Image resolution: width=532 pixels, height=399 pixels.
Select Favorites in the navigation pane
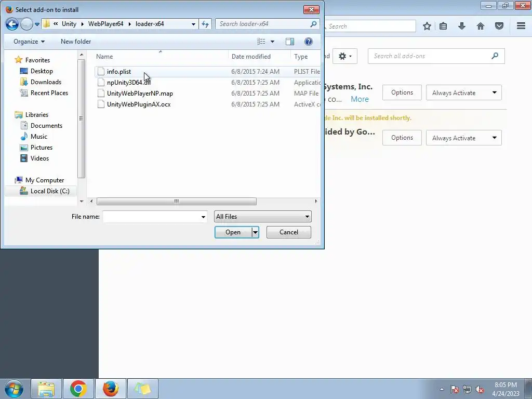pos(37,60)
